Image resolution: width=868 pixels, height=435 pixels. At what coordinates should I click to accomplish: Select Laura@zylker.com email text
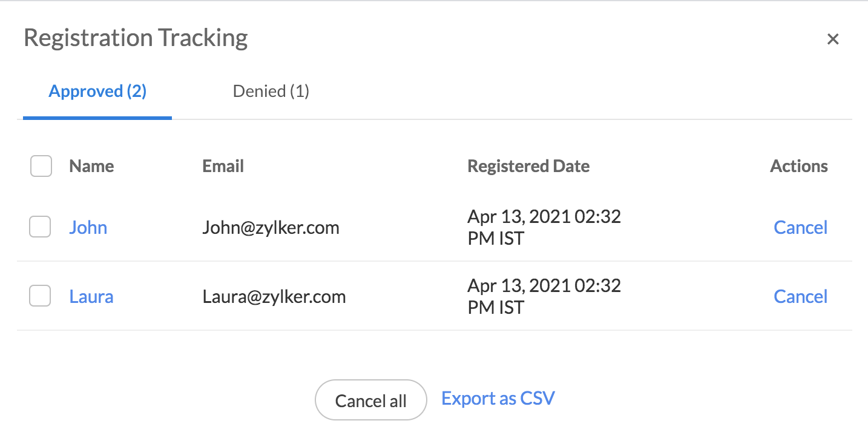pyautogui.click(x=274, y=297)
